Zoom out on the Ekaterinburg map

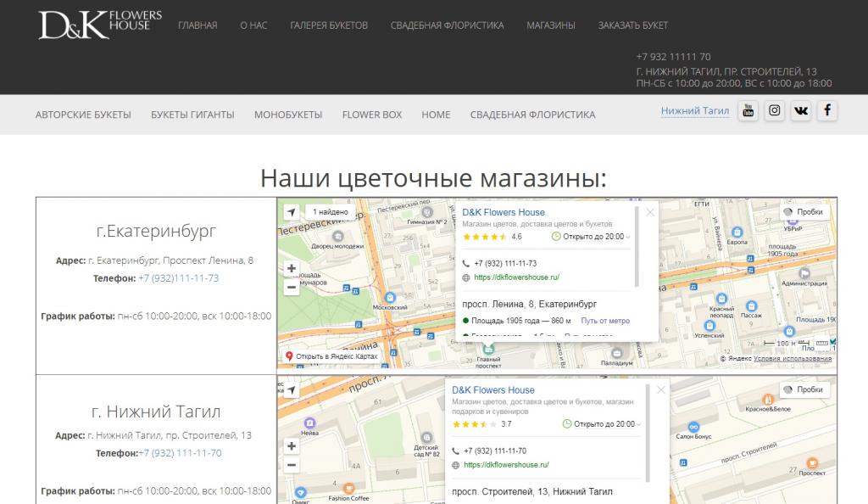click(x=292, y=288)
